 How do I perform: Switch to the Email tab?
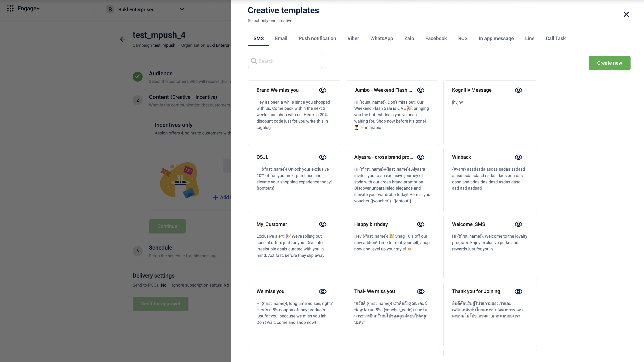tap(281, 38)
